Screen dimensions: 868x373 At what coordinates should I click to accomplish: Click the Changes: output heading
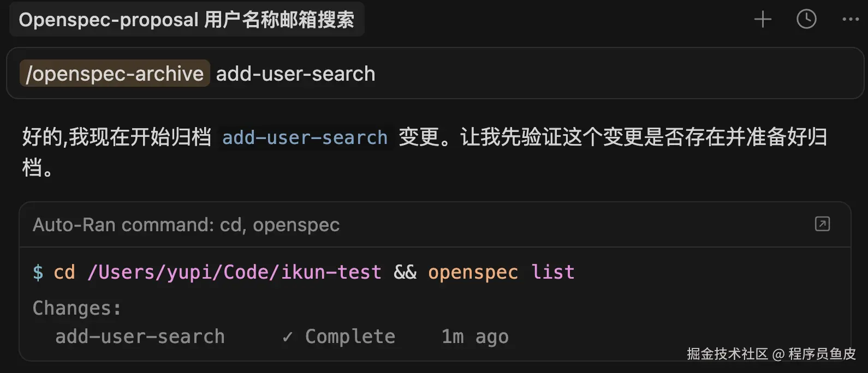(x=76, y=308)
